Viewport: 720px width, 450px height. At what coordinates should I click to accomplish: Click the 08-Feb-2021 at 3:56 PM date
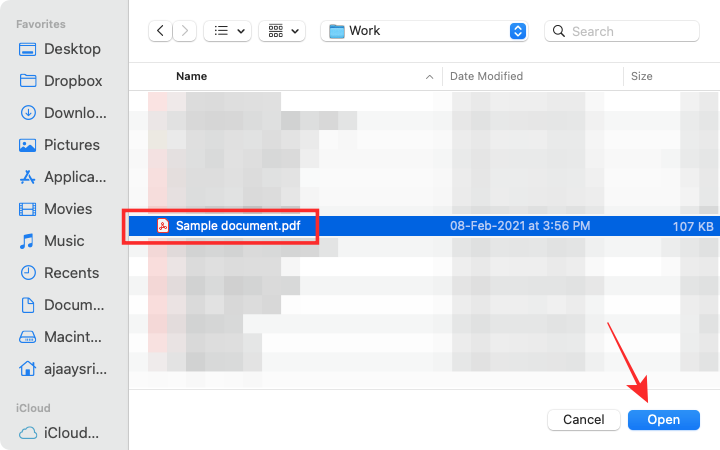[x=520, y=226]
